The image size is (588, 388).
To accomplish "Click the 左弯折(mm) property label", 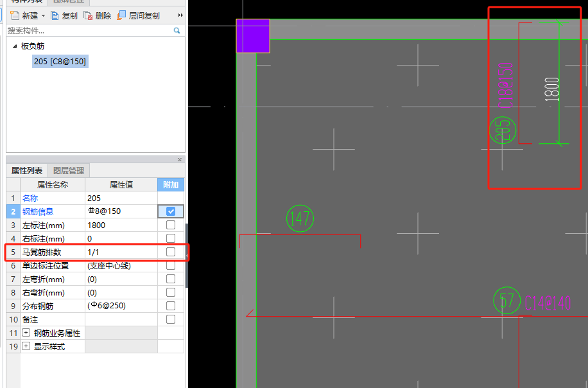I will (44, 279).
